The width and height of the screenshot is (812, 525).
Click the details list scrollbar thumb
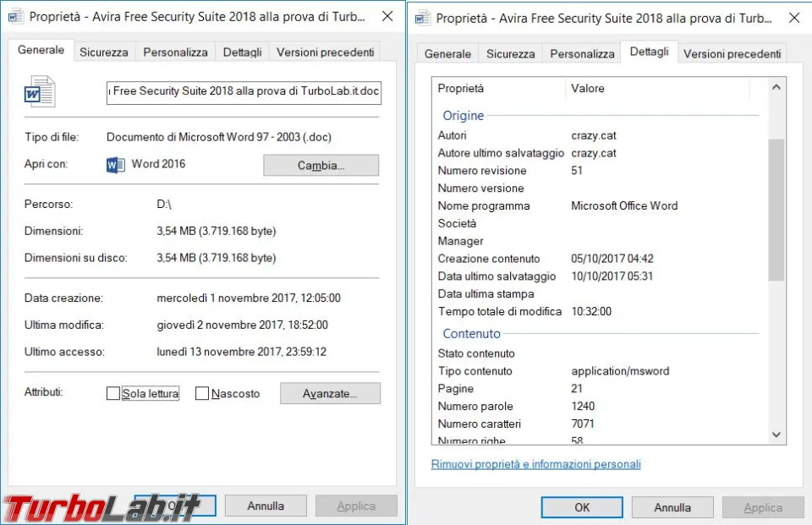[x=776, y=210]
